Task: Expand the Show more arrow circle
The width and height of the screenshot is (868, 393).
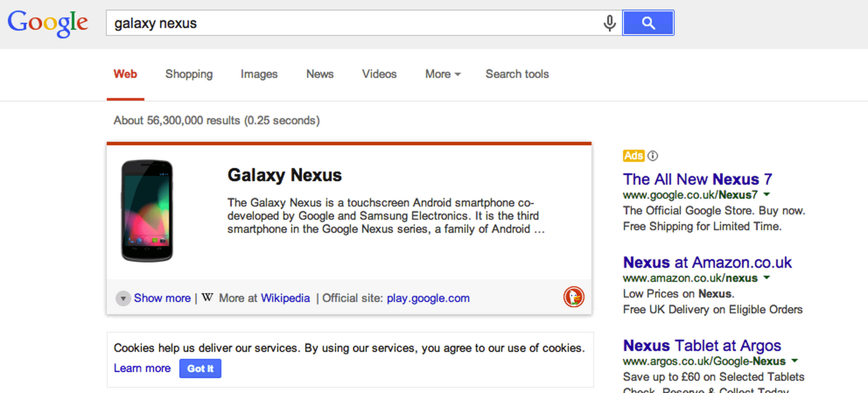Action: click(123, 298)
